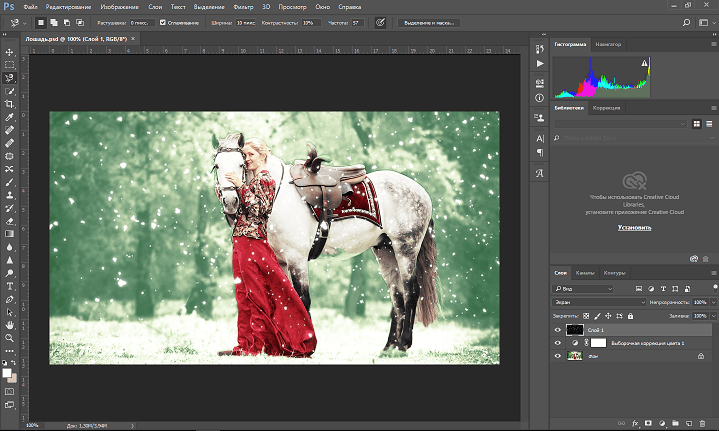Delete layer using trash icon in Layers panel
This screenshot has width=719, height=431.
(702, 423)
